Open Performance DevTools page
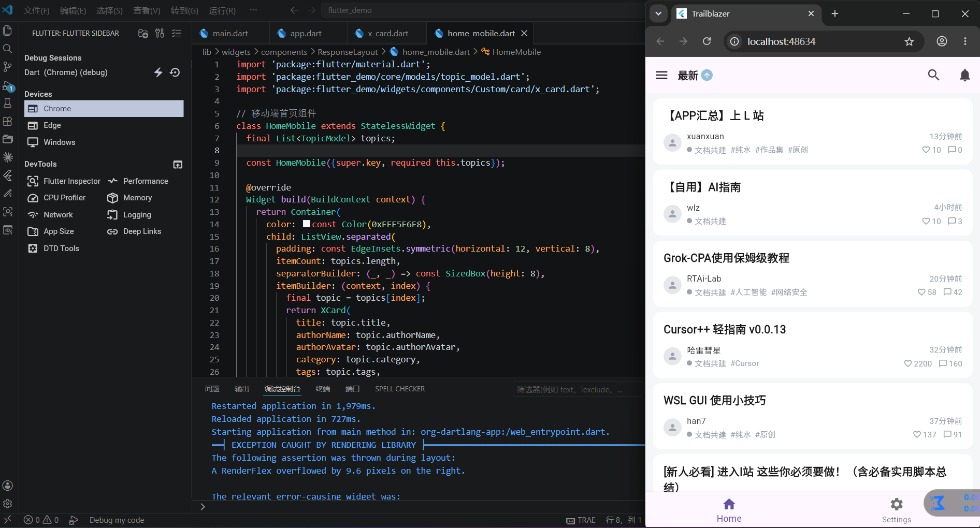This screenshot has height=528, width=980. (x=138, y=181)
